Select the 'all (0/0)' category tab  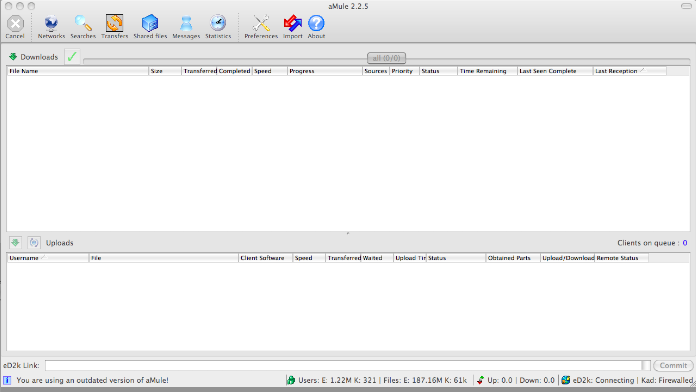(386, 58)
